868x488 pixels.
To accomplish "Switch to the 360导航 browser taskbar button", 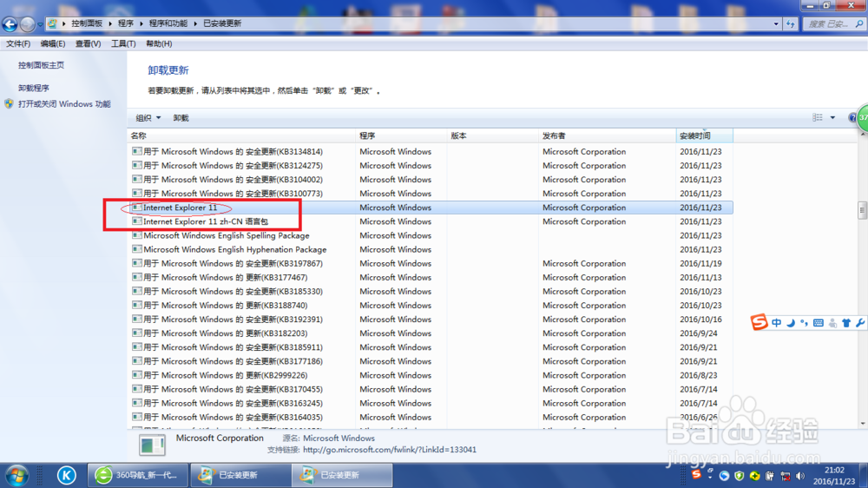I will point(138,475).
